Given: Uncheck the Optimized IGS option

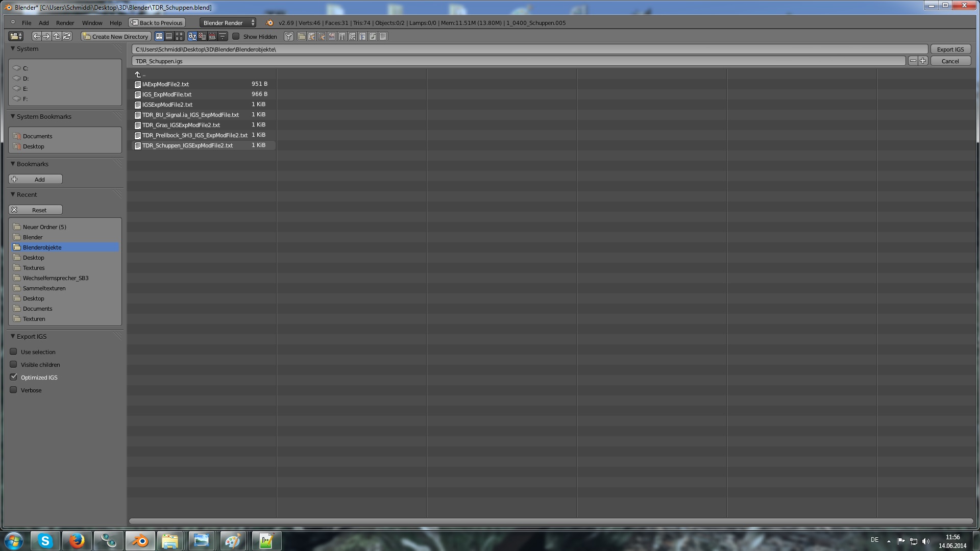Looking at the screenshot, I should [x=14, y=377].
